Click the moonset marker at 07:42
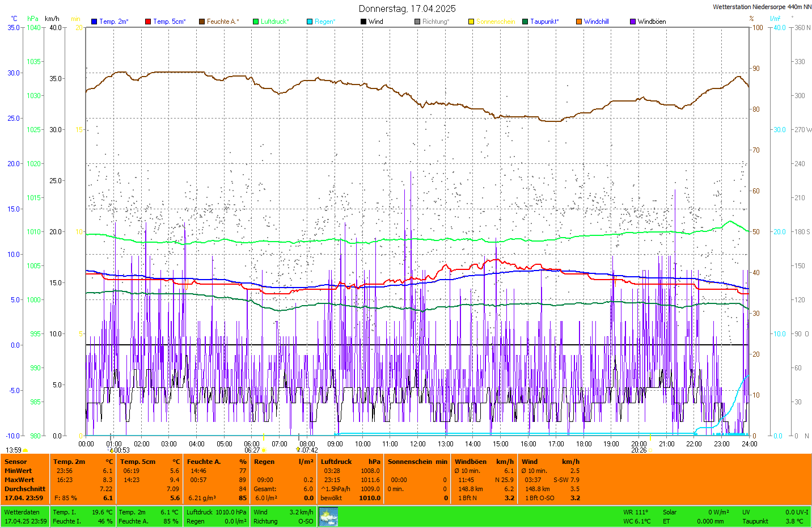Viewport: 812px width, 528px height. click(298, 450)
